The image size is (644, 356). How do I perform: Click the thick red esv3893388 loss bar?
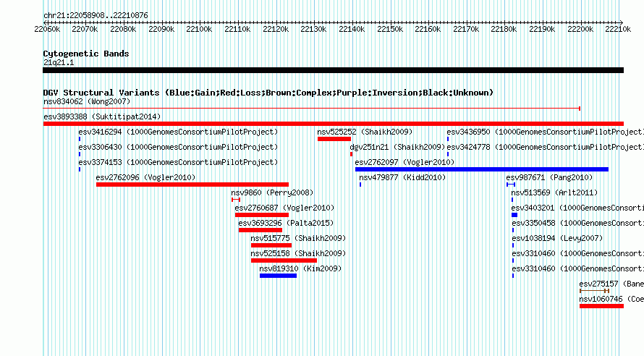tap(333, 124)
